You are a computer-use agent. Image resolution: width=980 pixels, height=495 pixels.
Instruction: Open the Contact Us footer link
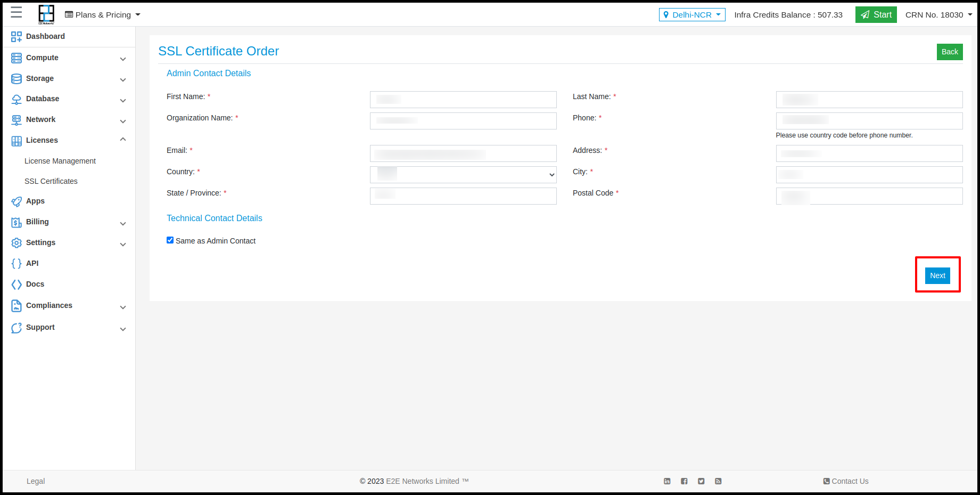(x=846, y=481)
